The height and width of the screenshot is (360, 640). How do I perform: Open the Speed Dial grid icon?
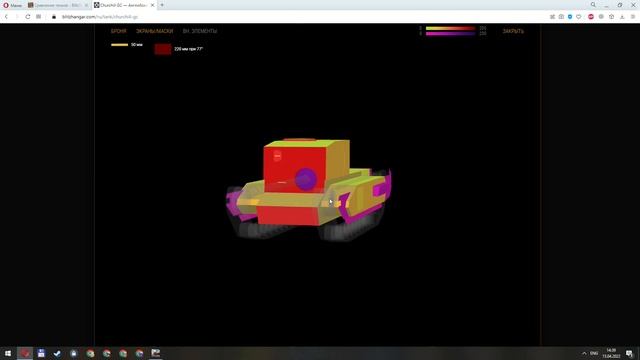38,17
